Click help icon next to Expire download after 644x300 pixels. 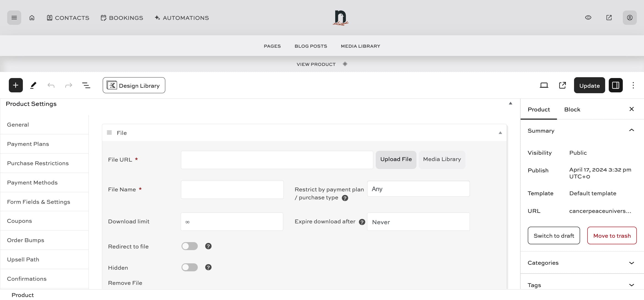point(362,222)
